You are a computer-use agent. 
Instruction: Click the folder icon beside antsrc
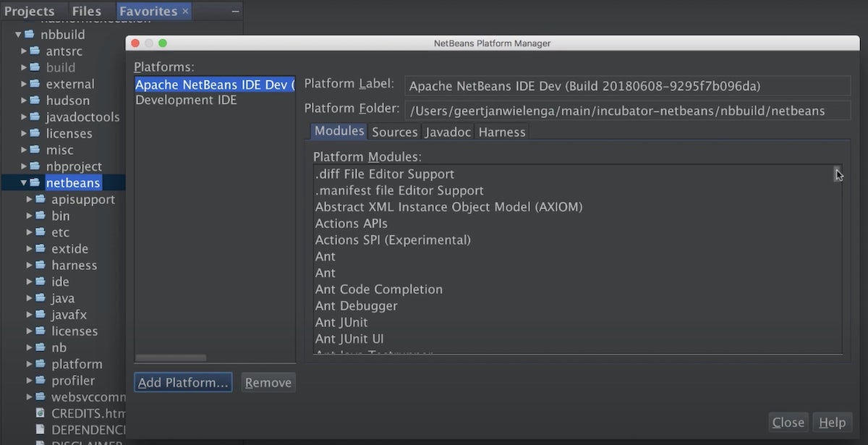coord(35,51)
